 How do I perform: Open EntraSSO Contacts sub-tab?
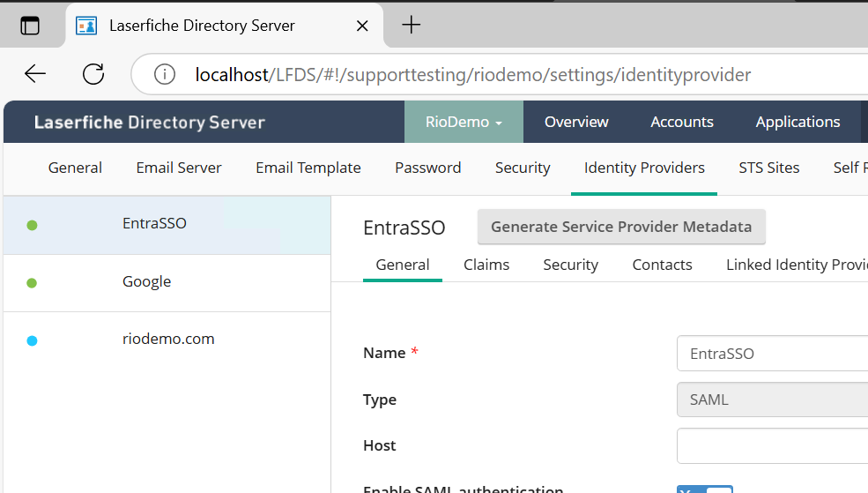pyautogui.click(x=662, y=265)
